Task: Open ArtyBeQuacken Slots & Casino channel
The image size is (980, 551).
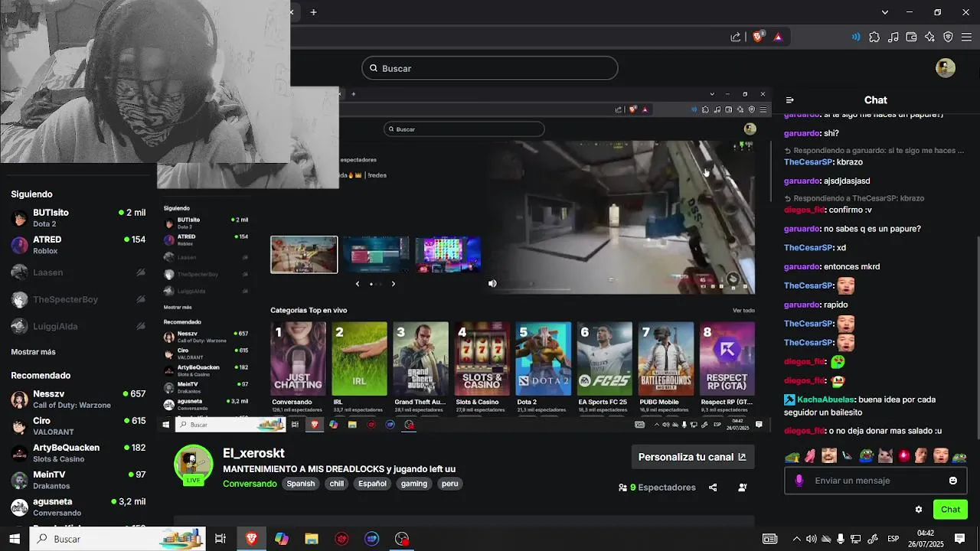Action: tap(78, 453)
